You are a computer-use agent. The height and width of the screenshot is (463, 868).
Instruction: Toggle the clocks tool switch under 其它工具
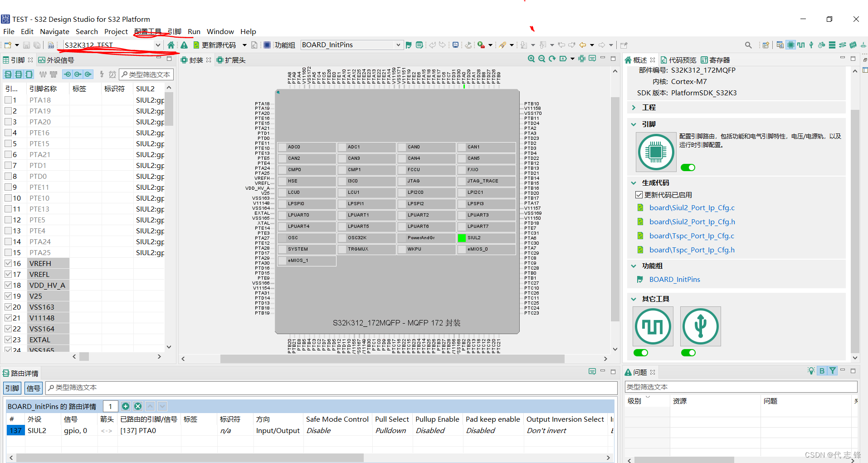pyautogui.click(x=641, y=353)
